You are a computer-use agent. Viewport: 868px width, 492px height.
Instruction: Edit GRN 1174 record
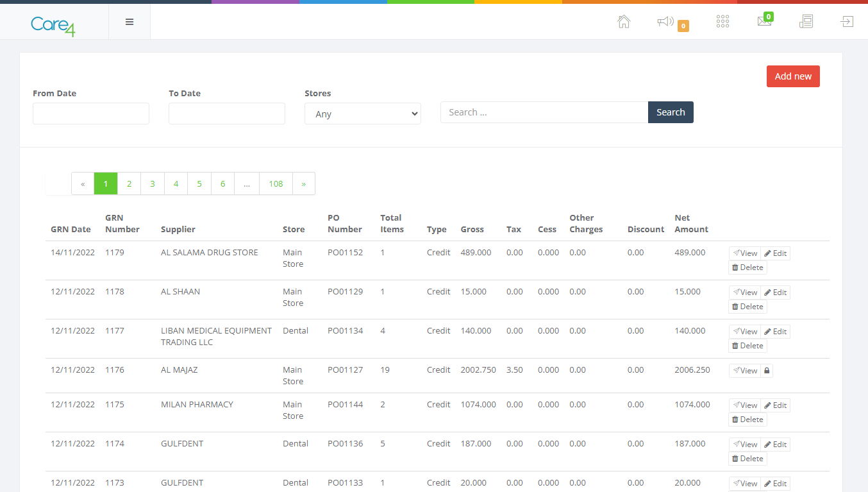point(776,445)
